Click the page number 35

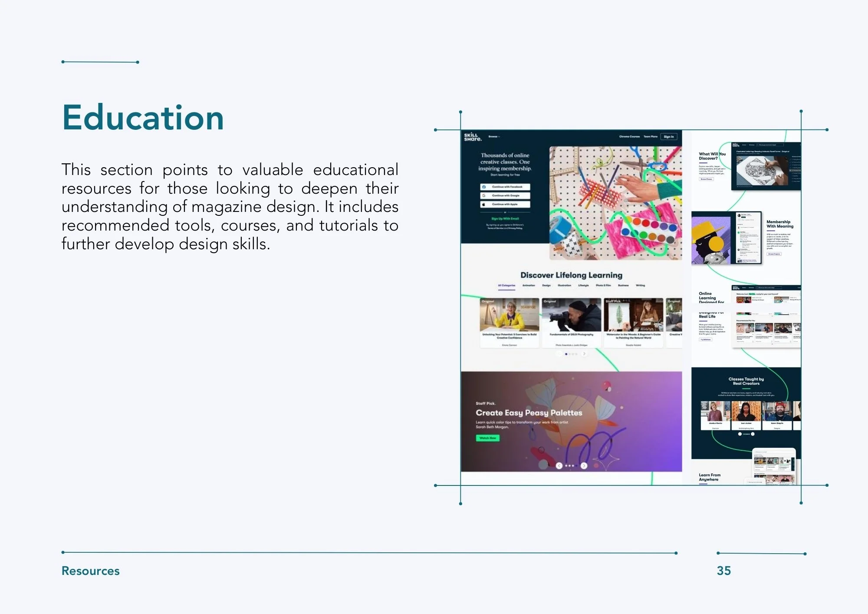click(724, 571)
